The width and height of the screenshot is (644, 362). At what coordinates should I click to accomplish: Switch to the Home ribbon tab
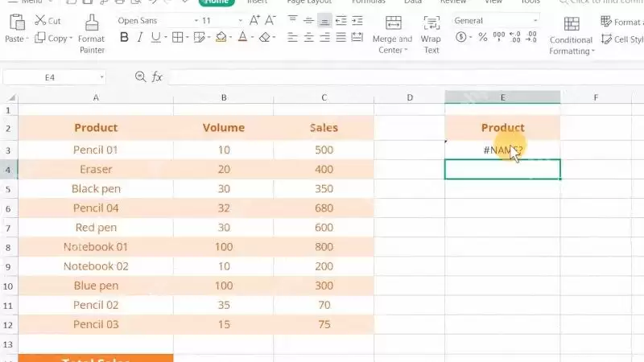point(217,2)
